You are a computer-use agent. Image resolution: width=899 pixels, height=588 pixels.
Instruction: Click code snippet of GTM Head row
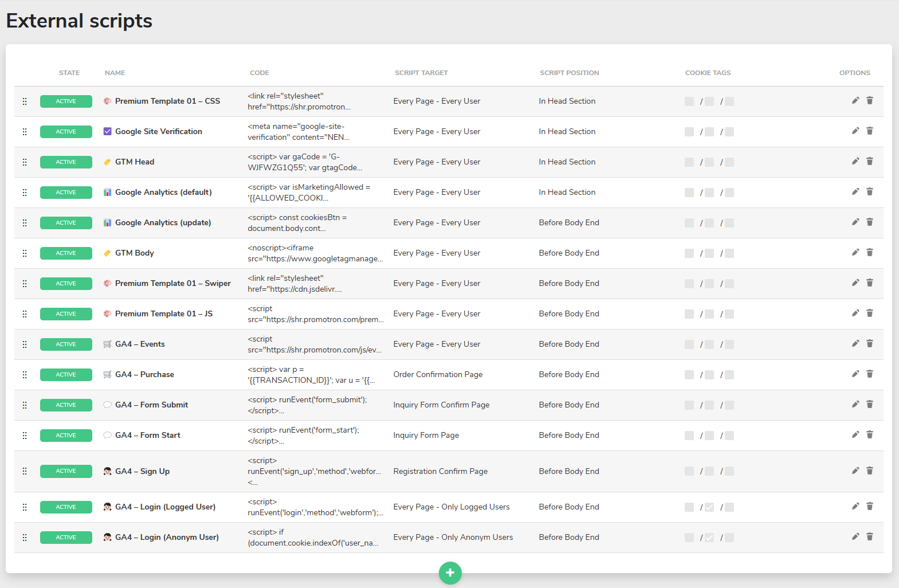[x=305, y=162]
